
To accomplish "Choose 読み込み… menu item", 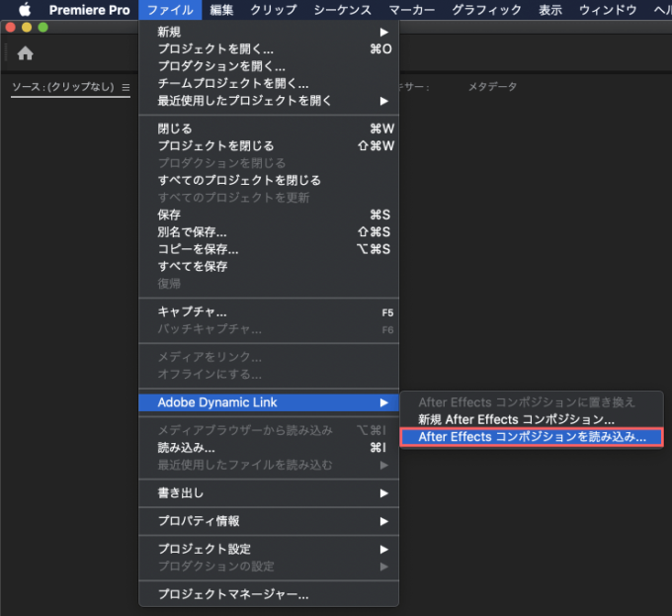I will coord(269,448).
